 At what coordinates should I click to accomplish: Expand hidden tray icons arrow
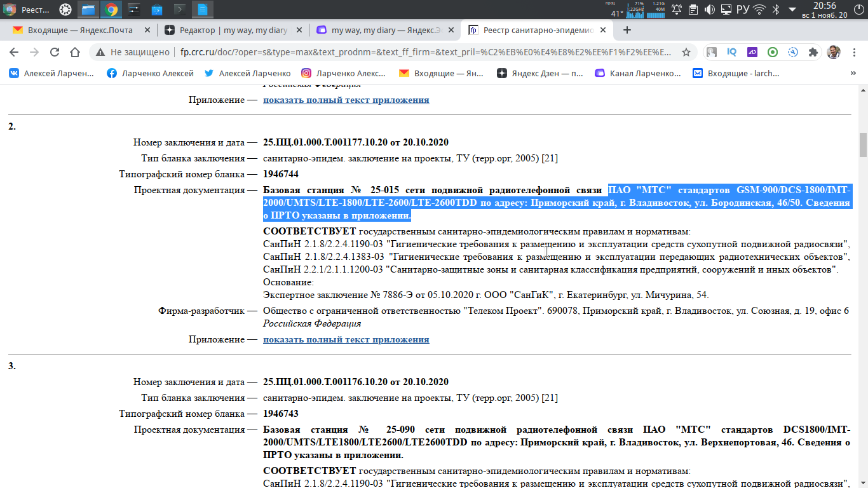792,10
